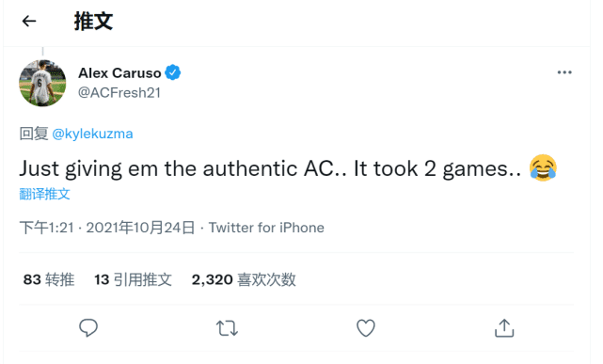Screen dimensions: 603x364
Task: Go back using the left arrow
Action: click(x=29, y=21)
